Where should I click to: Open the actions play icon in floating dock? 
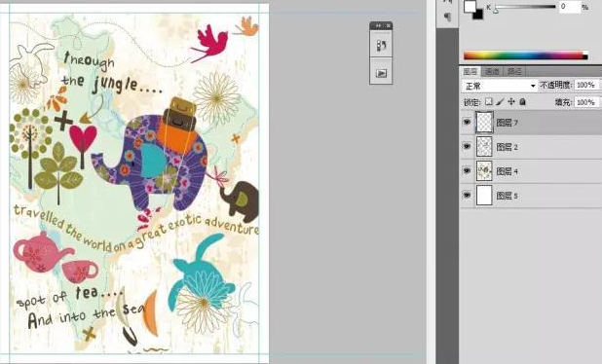[x=381, y=73]
